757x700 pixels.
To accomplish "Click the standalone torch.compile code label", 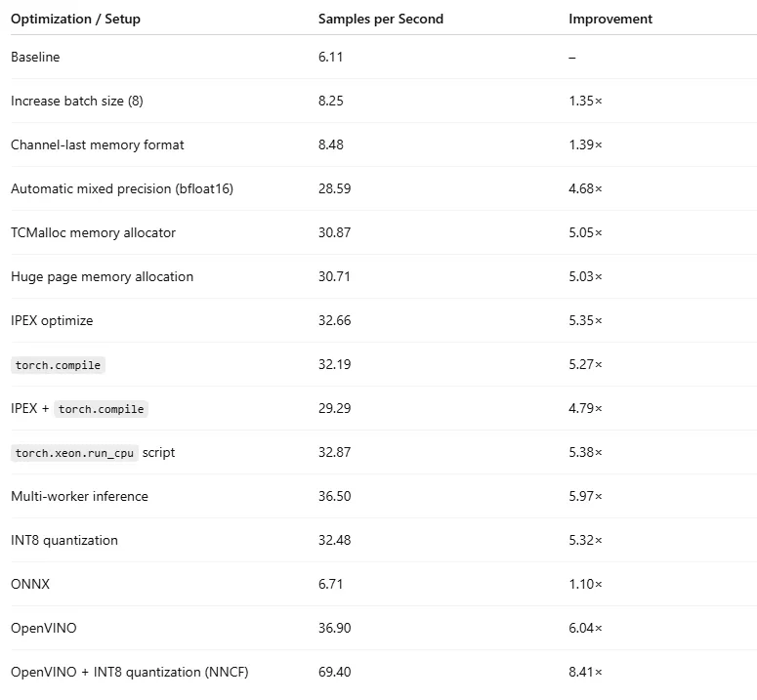I will (59, 365).
